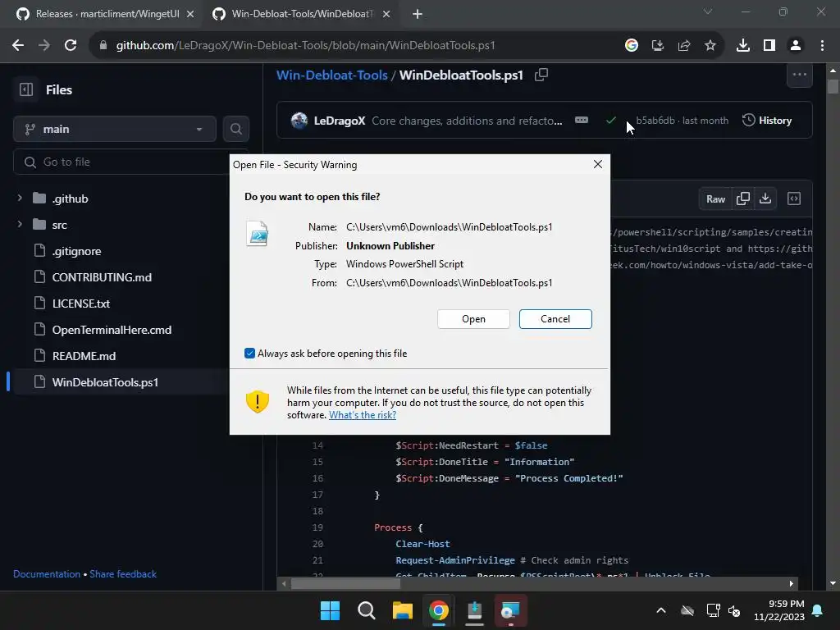Click the address bar URL
Image resolution: width=840 pixels, height=630 pixels.
[x=305, y=46]
